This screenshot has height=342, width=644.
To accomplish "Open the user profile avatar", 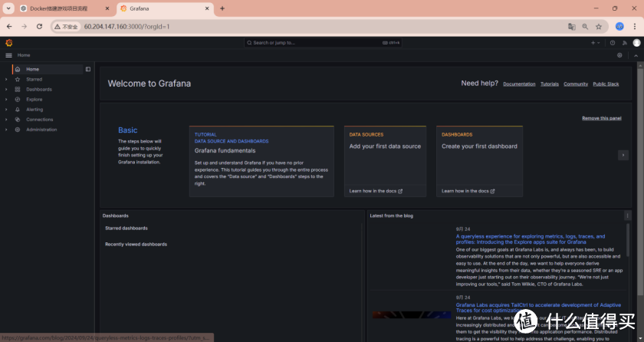I will pos(636,43).
